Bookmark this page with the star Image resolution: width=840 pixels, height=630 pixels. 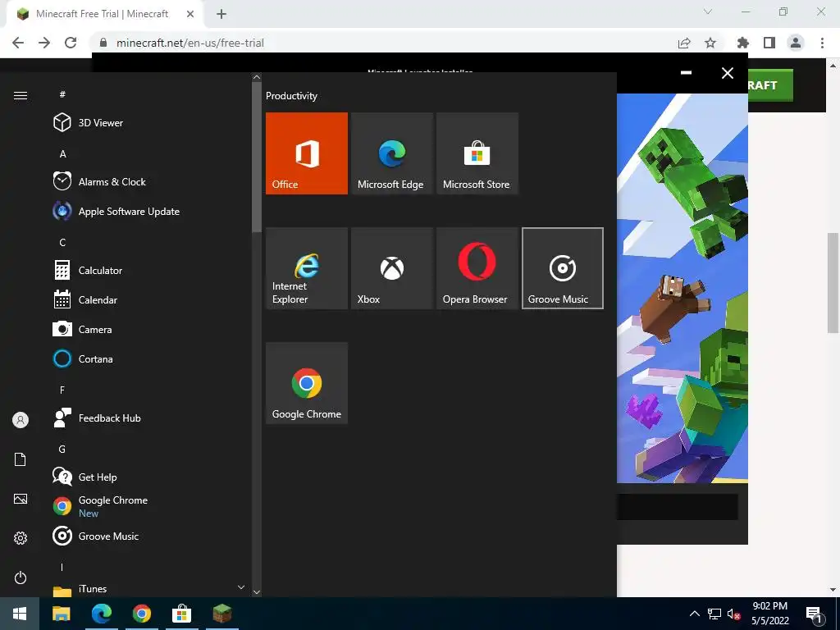710,43
